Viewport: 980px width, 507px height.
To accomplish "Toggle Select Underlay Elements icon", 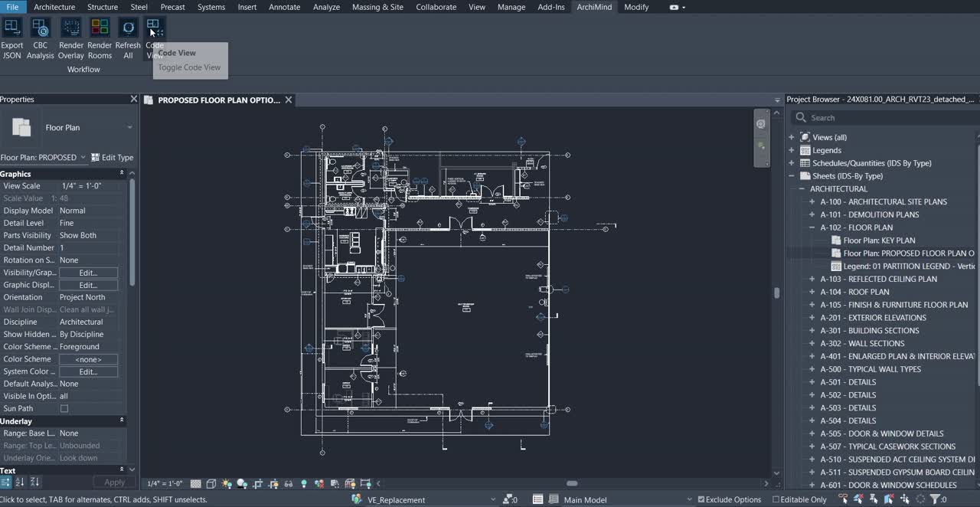I will click(858, 499).
